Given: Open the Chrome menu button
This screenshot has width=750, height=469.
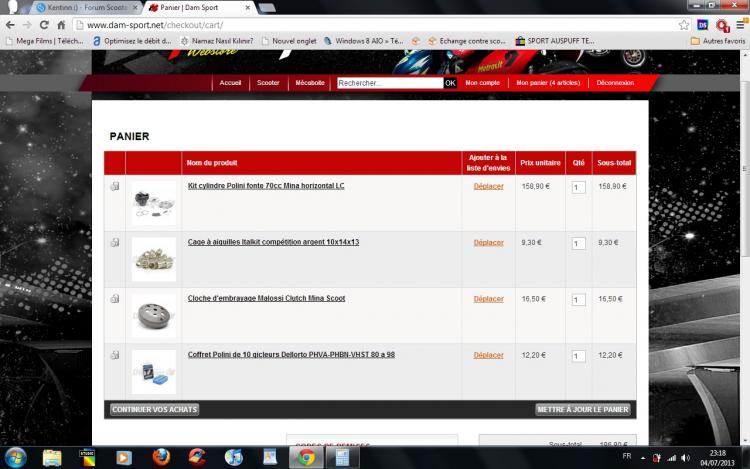Looking at the screenshot, I should click(x=740, y=25).
